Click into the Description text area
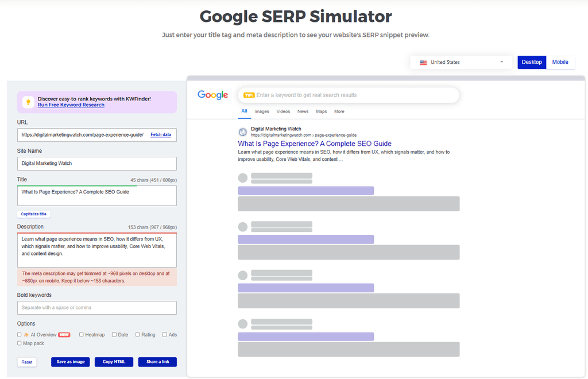Image resolution: width=588 pixels, height=379 pixels. 96,250
